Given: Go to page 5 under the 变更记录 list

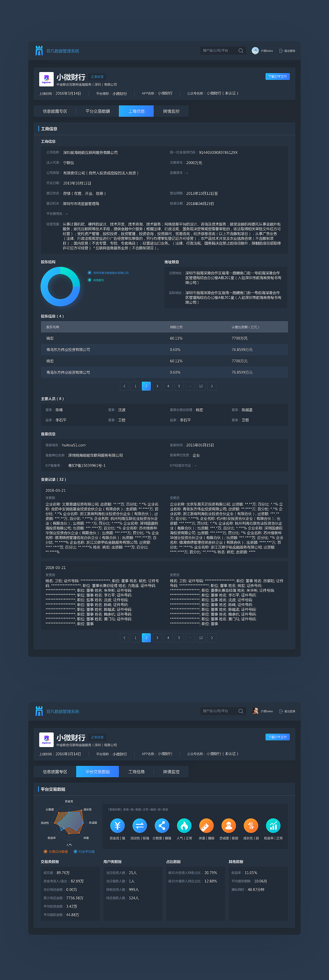Looking at the screenshot, I should click(179, 638).
